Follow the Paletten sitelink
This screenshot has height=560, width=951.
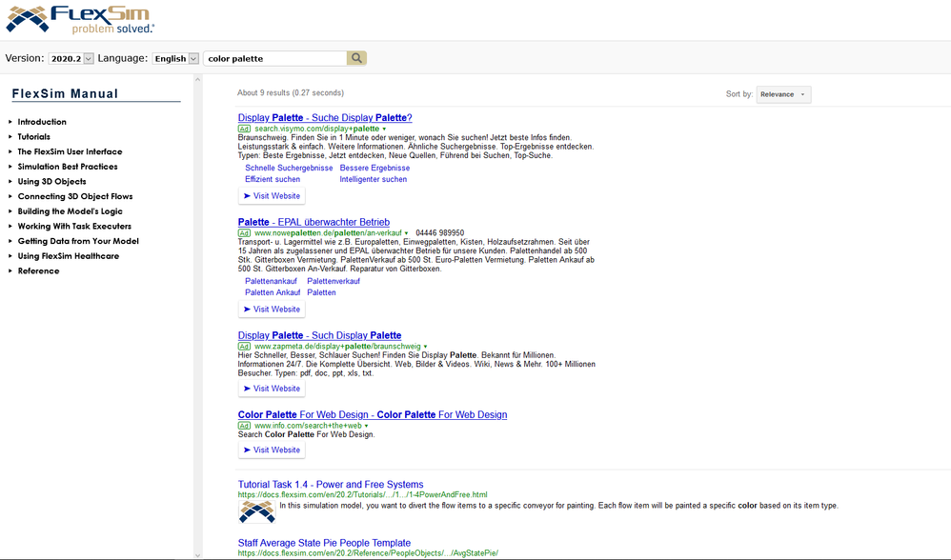point(321,292)
